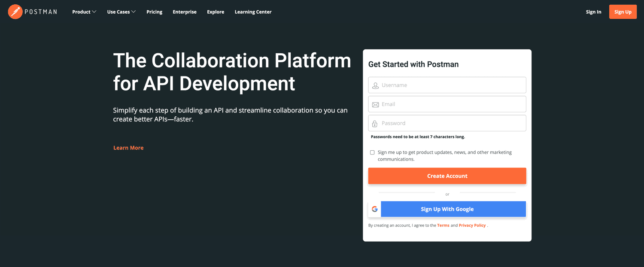Expand the Product dropdown menu
Screen dimensions: 644x267
[x=84, y=12]
